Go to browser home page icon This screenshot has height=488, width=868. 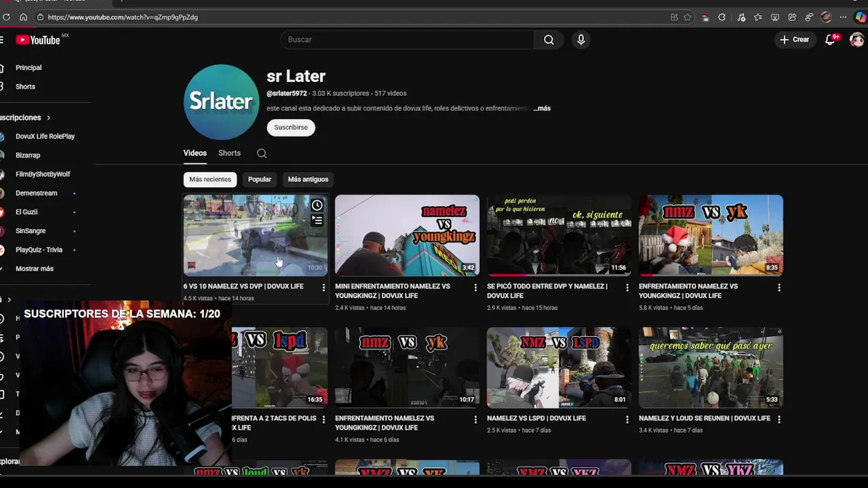point(24,17)
